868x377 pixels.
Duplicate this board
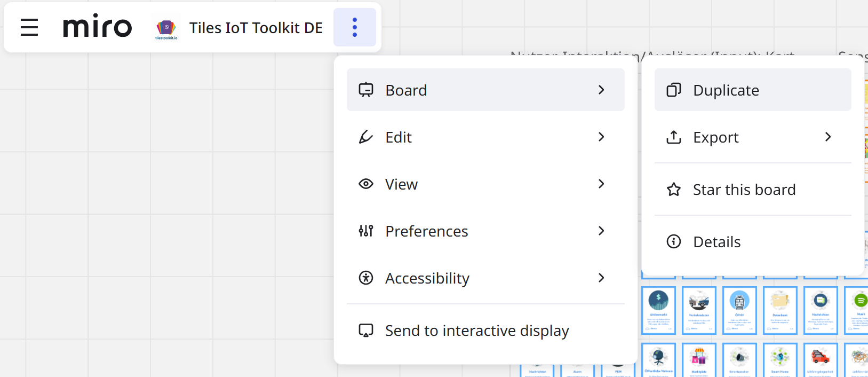(x=752, y=90)
